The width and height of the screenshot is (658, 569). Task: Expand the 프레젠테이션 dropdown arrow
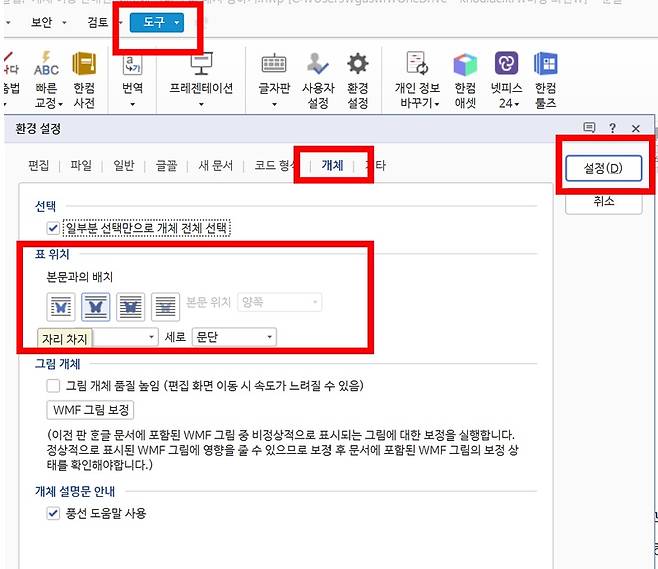[x=201, y=104]
